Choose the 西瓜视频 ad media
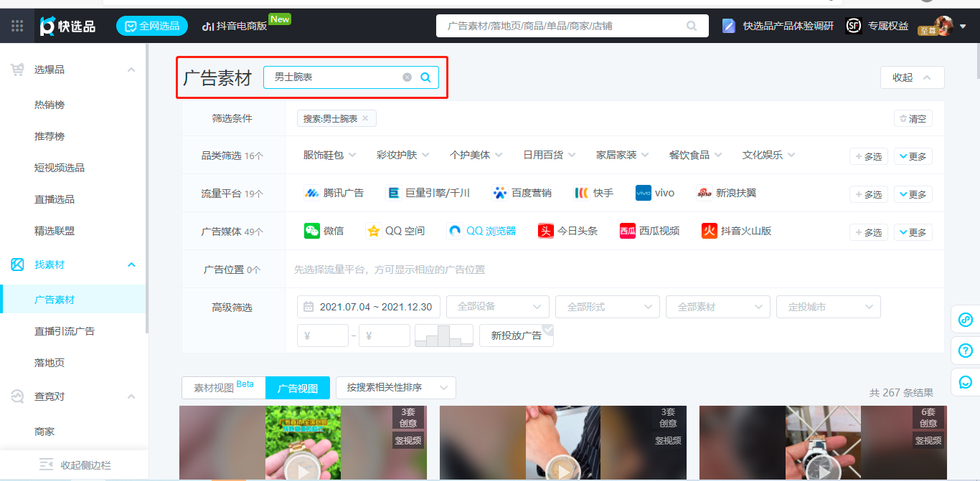 click(x=650, y=231)
